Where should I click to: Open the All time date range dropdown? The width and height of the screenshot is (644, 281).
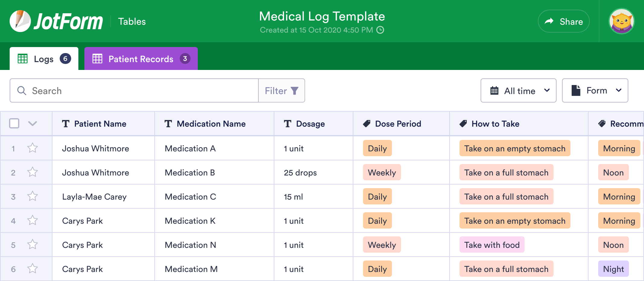[x=518, y=91]
